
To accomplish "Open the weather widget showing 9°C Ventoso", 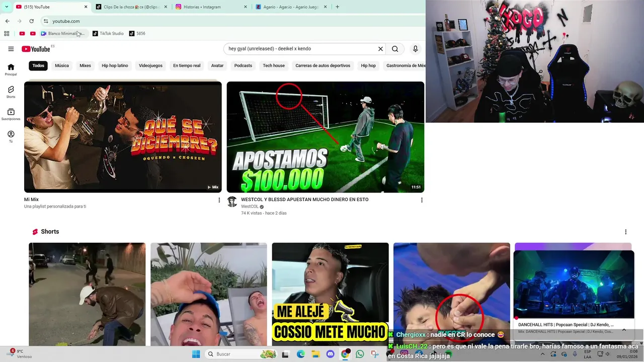I will click(x=20, y=354).
